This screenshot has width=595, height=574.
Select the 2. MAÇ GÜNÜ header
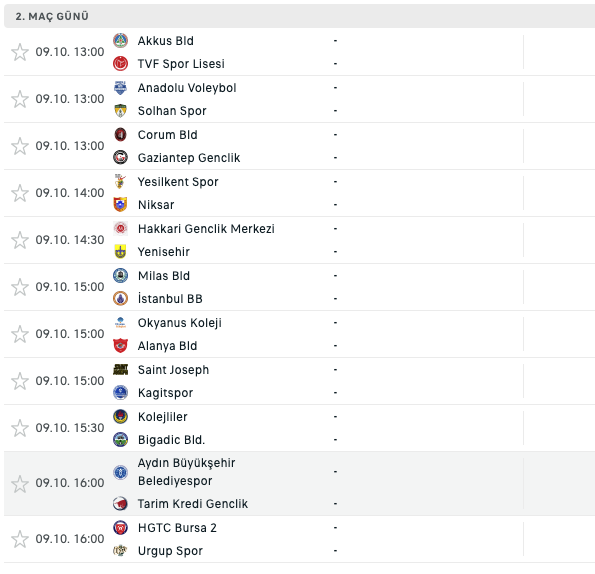pyautogui.click(x=52, y=16)
